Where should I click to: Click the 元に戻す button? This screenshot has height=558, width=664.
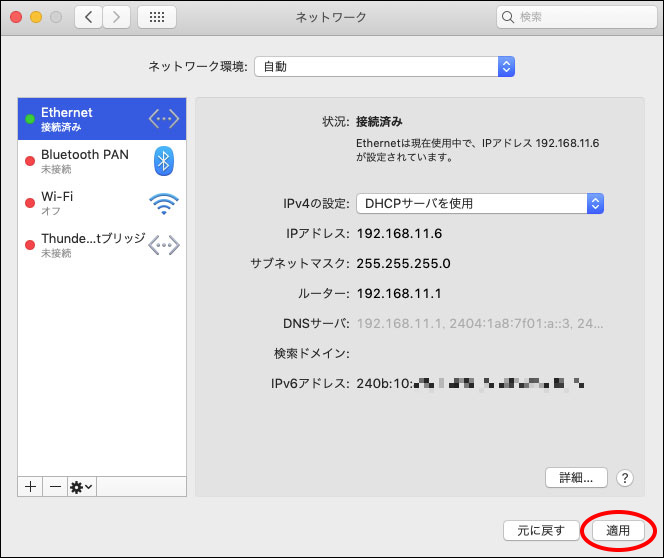541,530
